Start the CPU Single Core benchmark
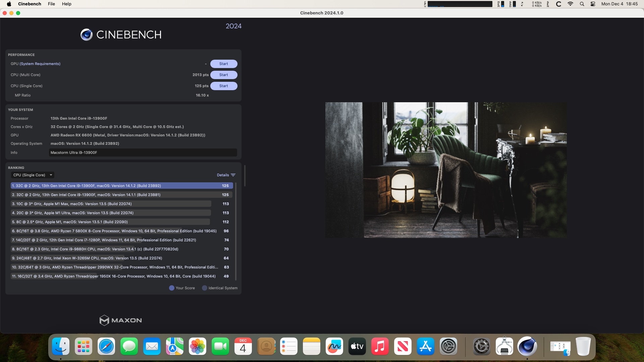 click(224, 86)
